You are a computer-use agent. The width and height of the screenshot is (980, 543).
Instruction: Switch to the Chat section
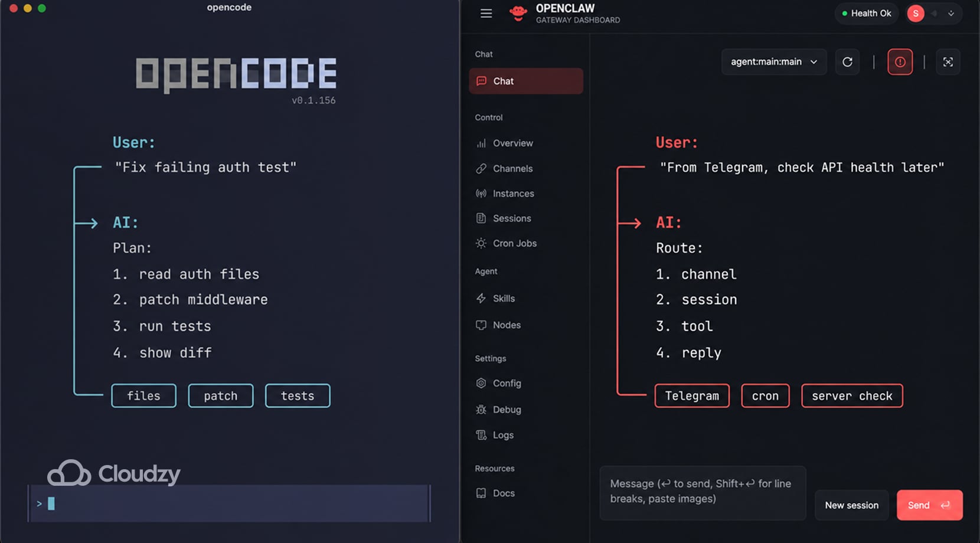525,81
